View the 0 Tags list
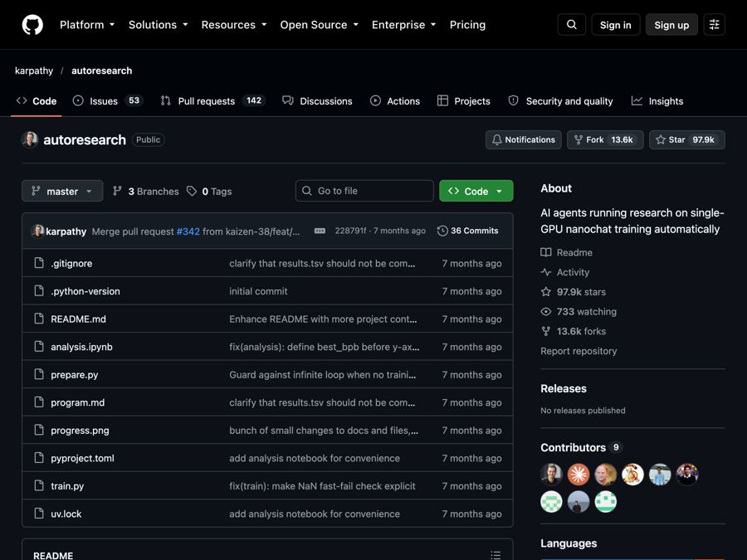The width and height of the screenshot is (747, 560). 209,192
